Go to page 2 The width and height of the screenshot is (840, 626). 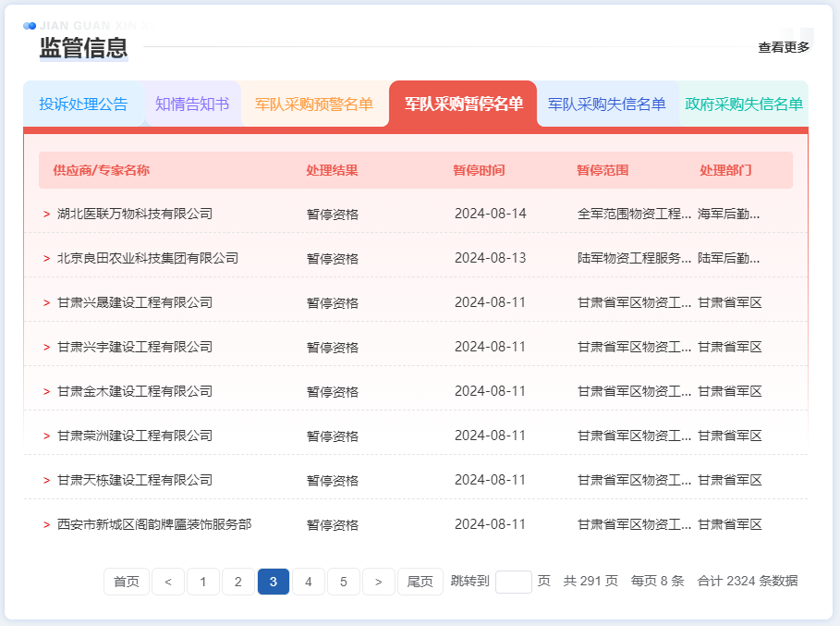click(238, 582)
